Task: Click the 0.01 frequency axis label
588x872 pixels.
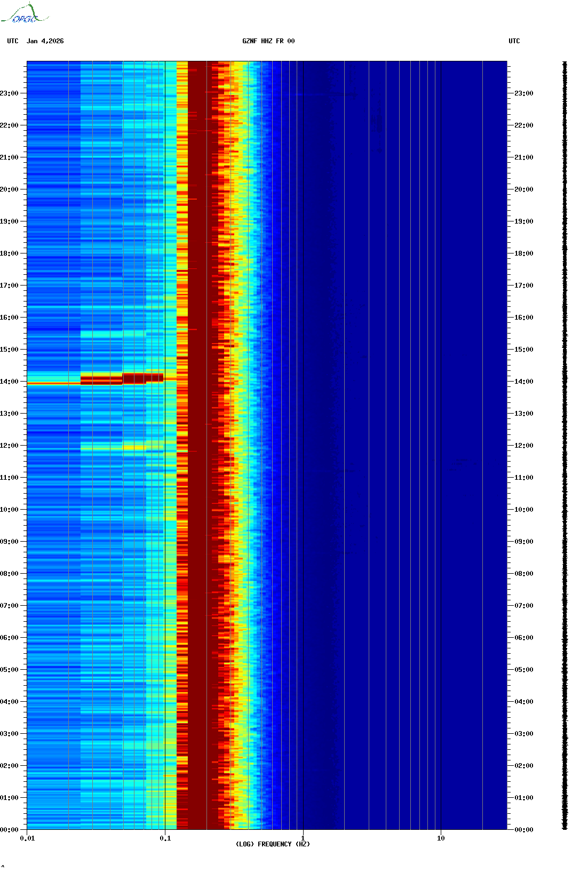Action: (x=27, y=838)
